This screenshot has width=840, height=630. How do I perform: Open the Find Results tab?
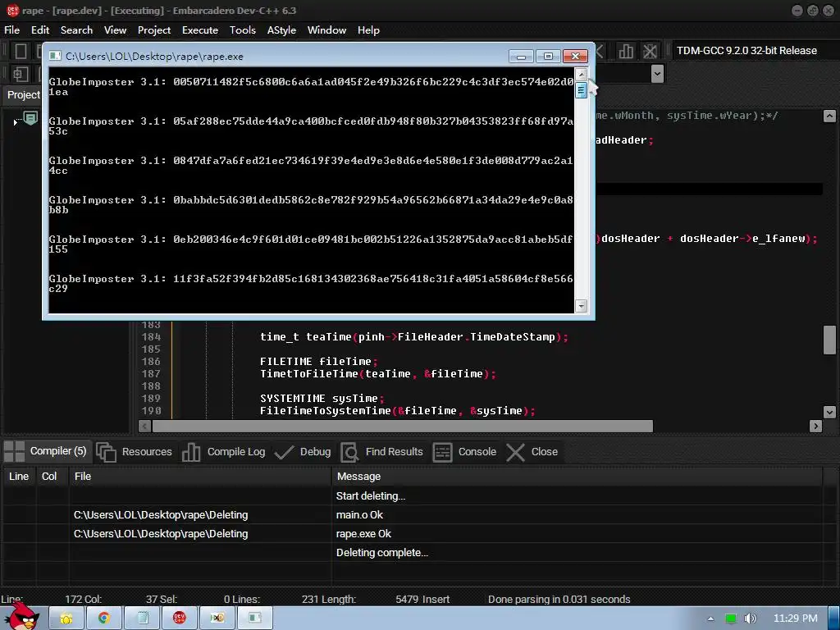[x=382, y=452]
